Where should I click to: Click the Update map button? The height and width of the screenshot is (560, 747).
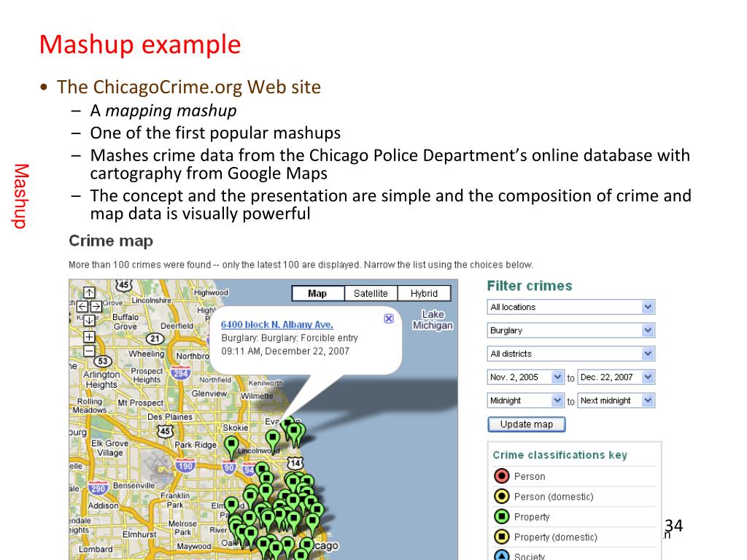tap(527, 424)
